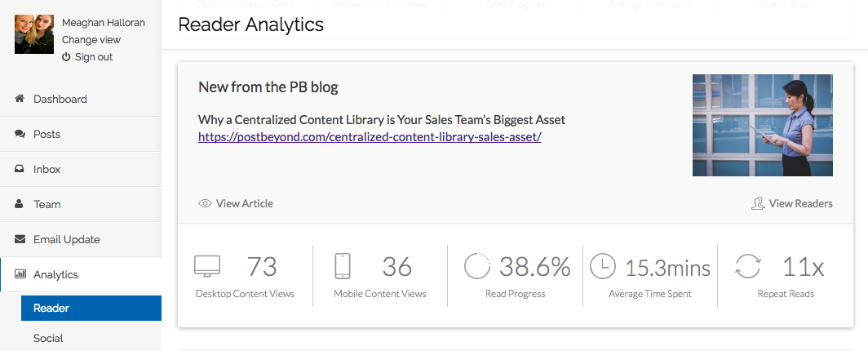Open the Reader analytics submenu item
868x351 pixels.
pyautogui.click(x=51, y=308)
